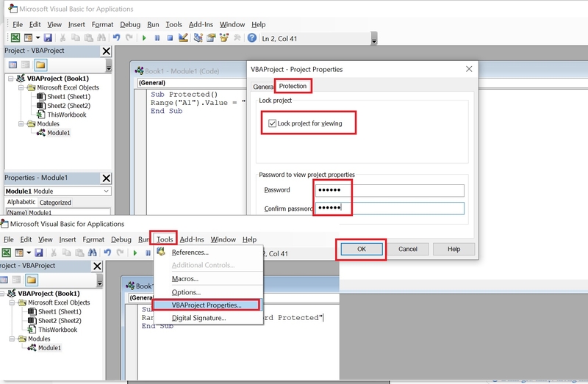Image resolution: width=588 pixels, height=384 pixels.
Task: Run Sub with green play icon, upper toolbar
Action: [x=144, y=38]
